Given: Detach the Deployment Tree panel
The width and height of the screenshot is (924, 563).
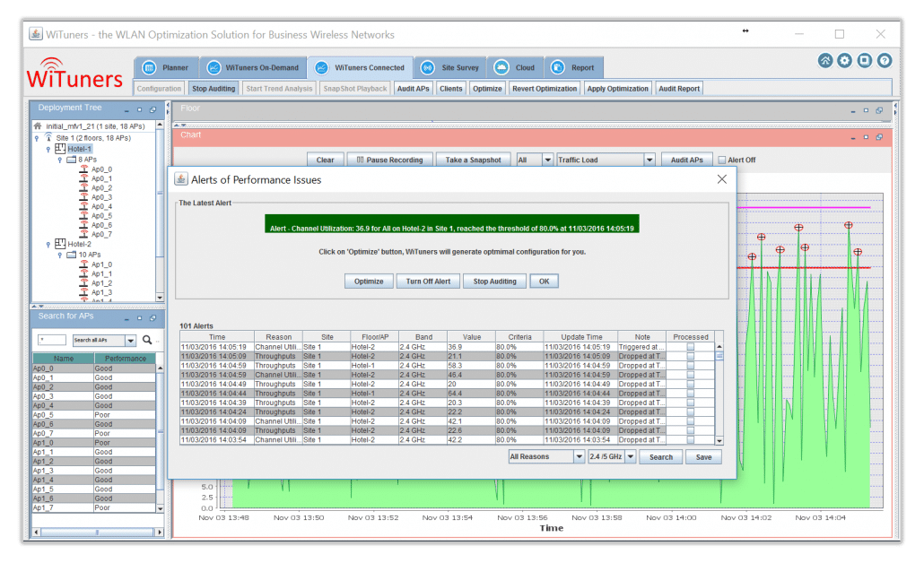Looking at the screenshot, I should click(x=153, y=109).
